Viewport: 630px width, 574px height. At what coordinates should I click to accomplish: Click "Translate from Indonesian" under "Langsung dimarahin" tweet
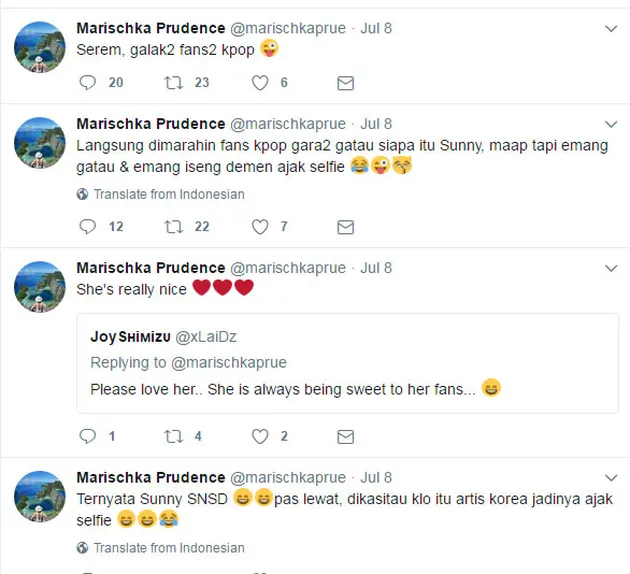(168, 194)
